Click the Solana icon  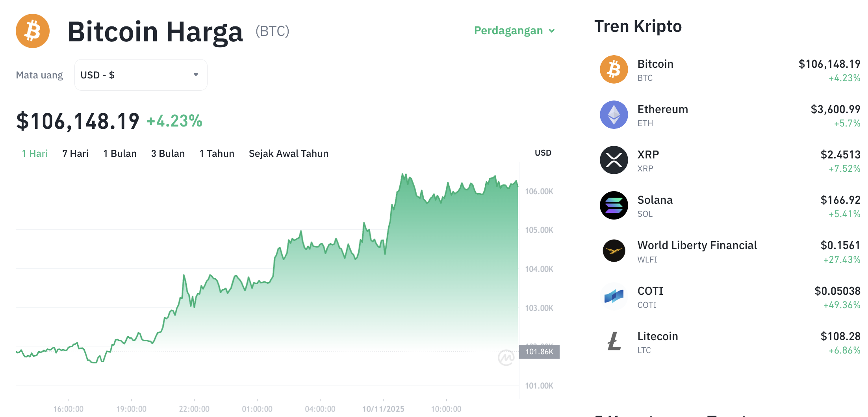pyautogui.click(x=613, y=205)
